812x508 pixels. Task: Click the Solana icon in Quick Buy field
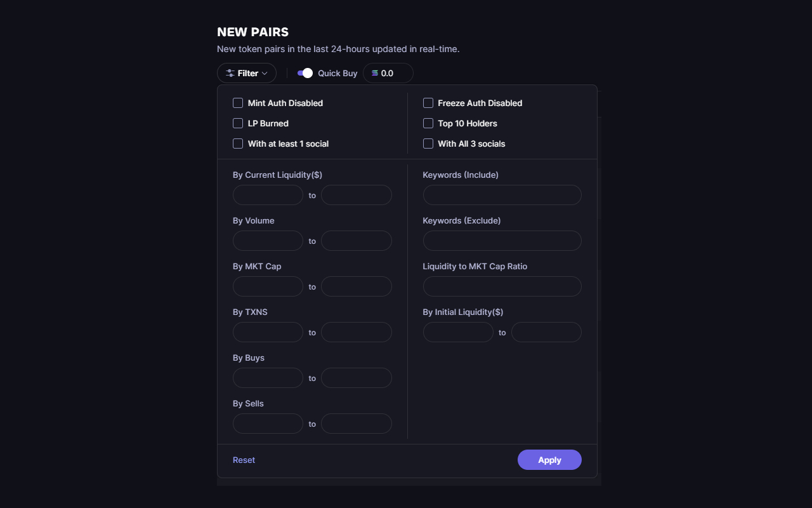(x=374, y=73)
